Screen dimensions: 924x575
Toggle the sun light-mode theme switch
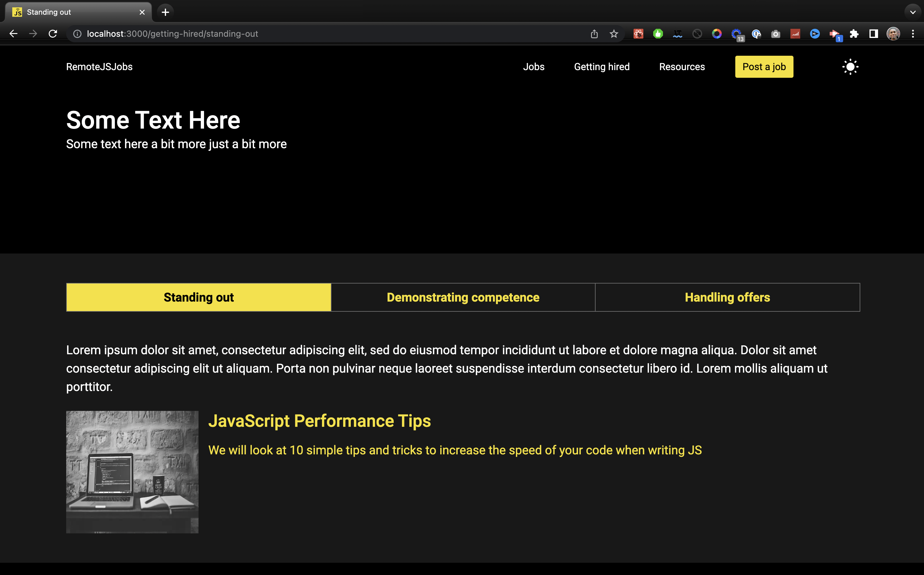click(850, 67)
